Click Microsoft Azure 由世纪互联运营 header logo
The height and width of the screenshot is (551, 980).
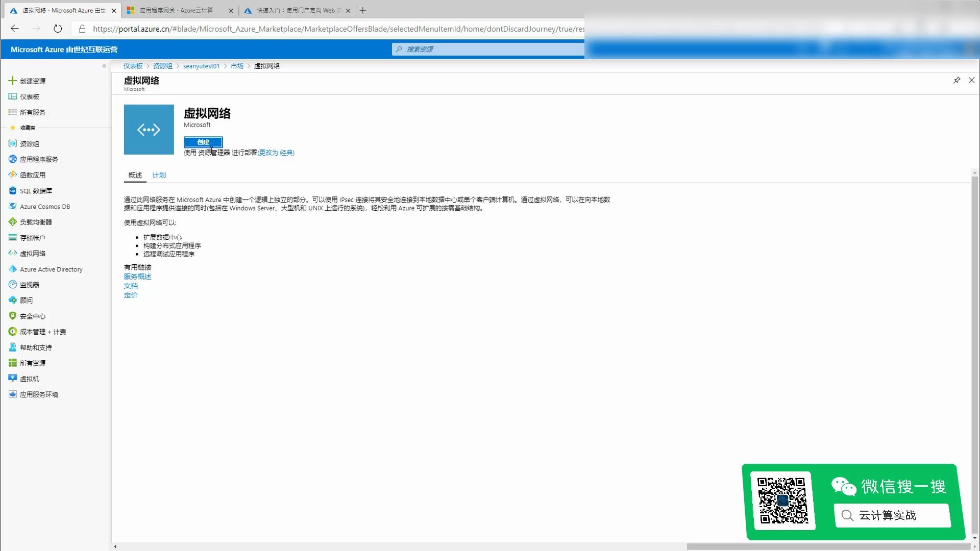pos(64,49)
